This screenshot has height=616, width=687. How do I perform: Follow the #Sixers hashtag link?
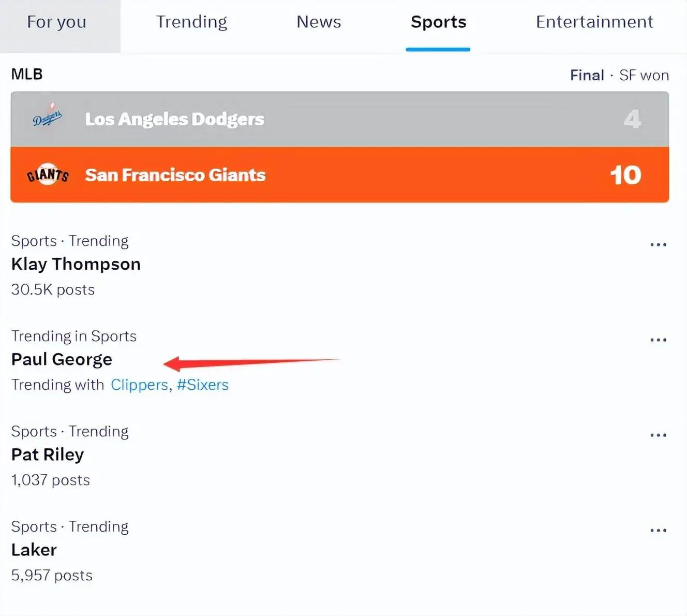click(203, 385)
